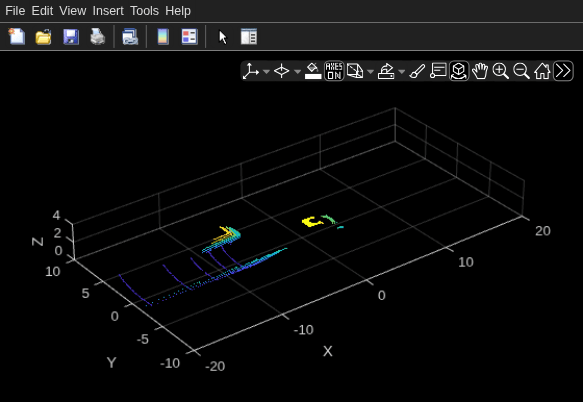This screenshot has width=583, height=402.
Task: Expand the view plane dropdown arrow
Action: point(370,71)
